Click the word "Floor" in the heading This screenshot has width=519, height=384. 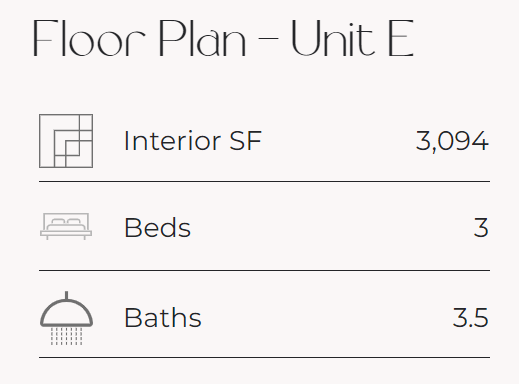(x=89, y=38)
